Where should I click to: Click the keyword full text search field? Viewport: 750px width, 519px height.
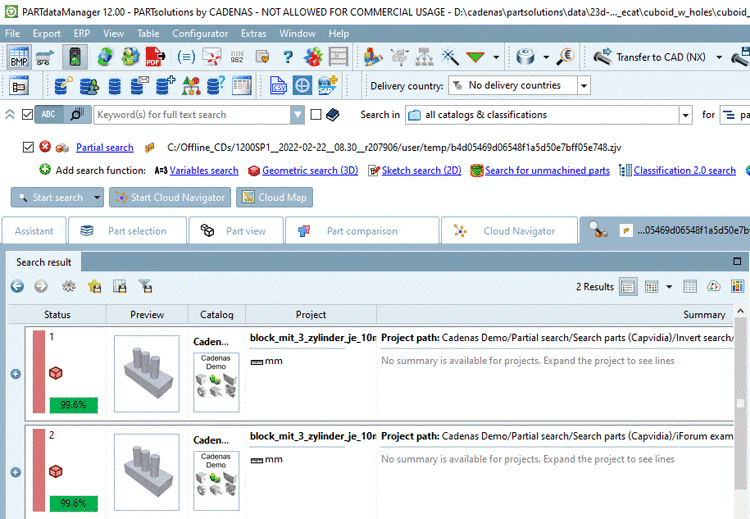click(x=192, y=115)
